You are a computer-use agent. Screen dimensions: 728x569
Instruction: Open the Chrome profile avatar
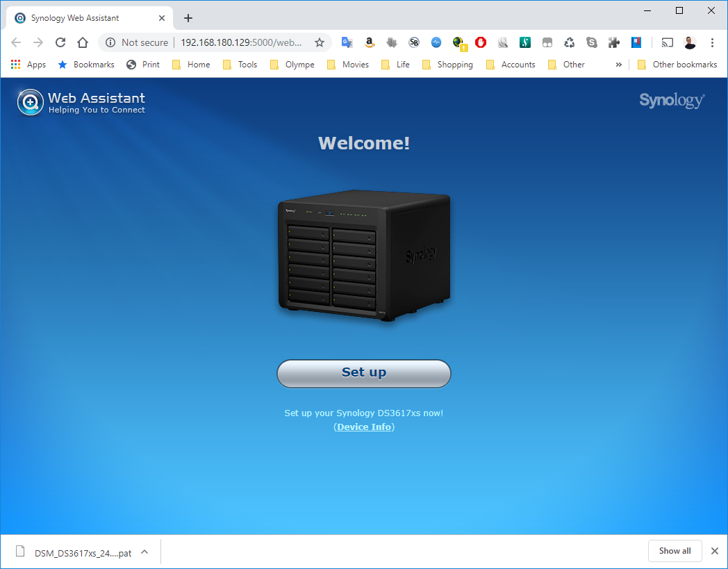tap(690, 43)
